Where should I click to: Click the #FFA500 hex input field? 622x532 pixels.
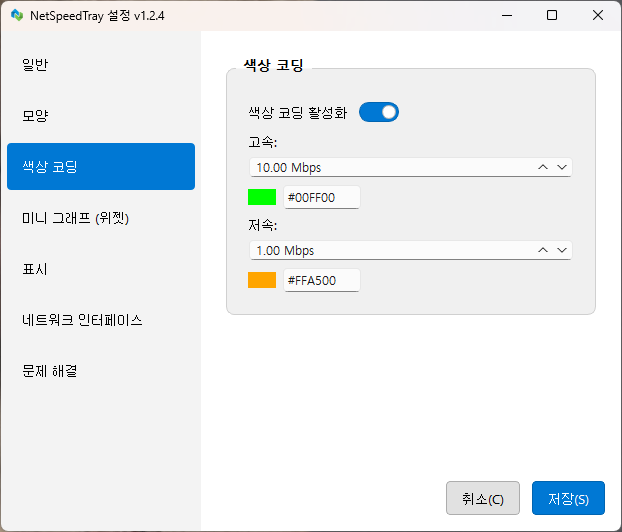click(322, 280)
